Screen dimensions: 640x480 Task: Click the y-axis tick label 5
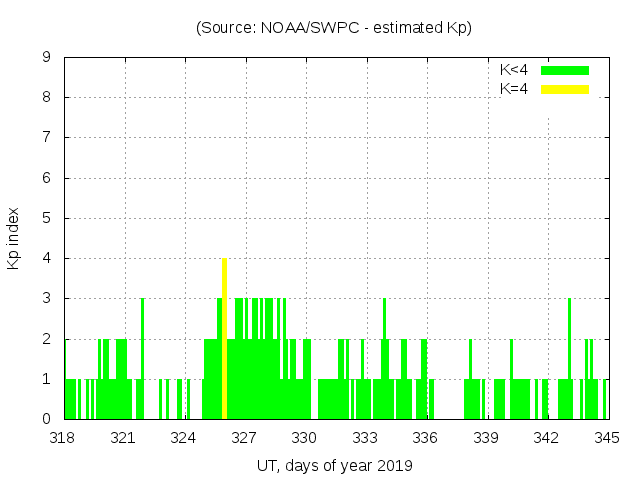pos(46,218)
